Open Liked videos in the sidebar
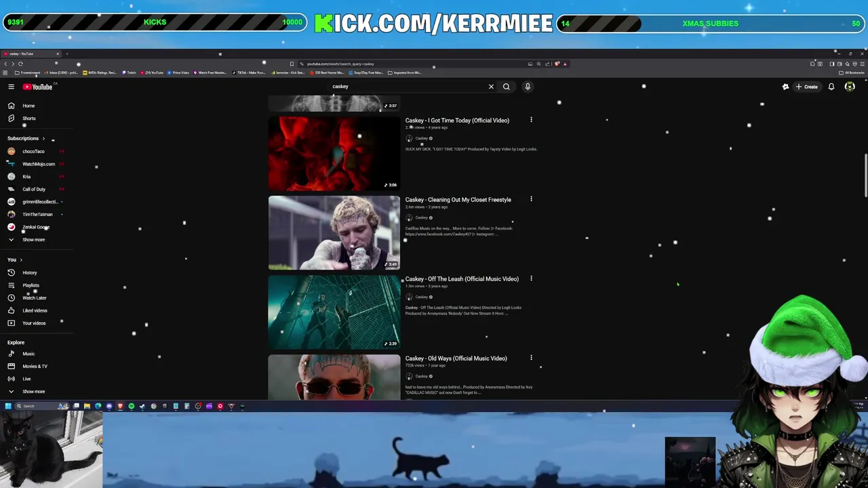 pyautogui.click(x=36, y=310)
